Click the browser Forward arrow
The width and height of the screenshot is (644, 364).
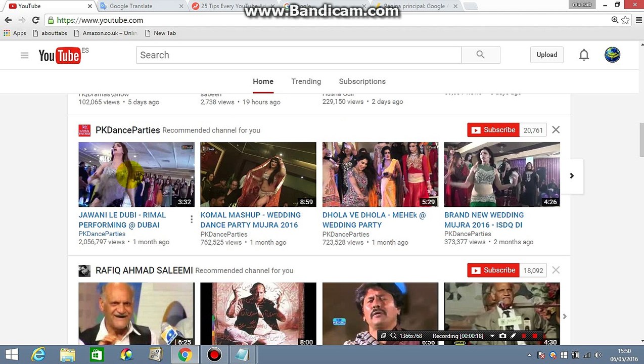pyautogui.click(x=22, y=20)
